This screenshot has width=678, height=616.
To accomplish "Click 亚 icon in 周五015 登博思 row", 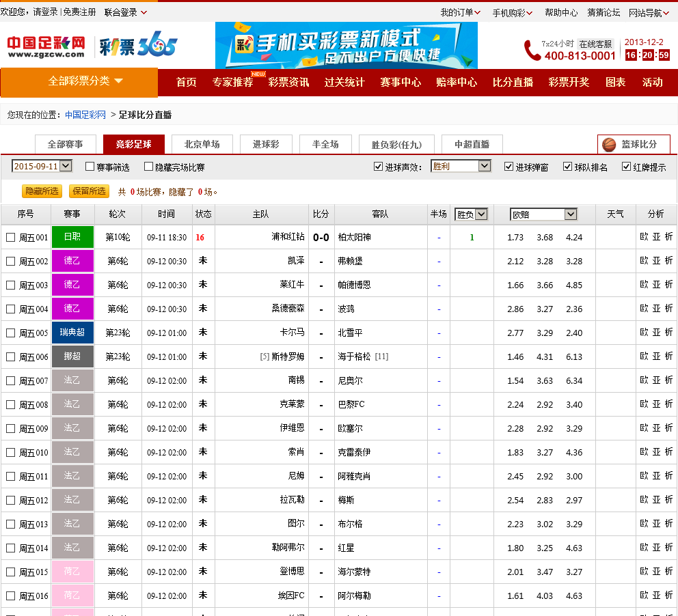I will (656, 572).
